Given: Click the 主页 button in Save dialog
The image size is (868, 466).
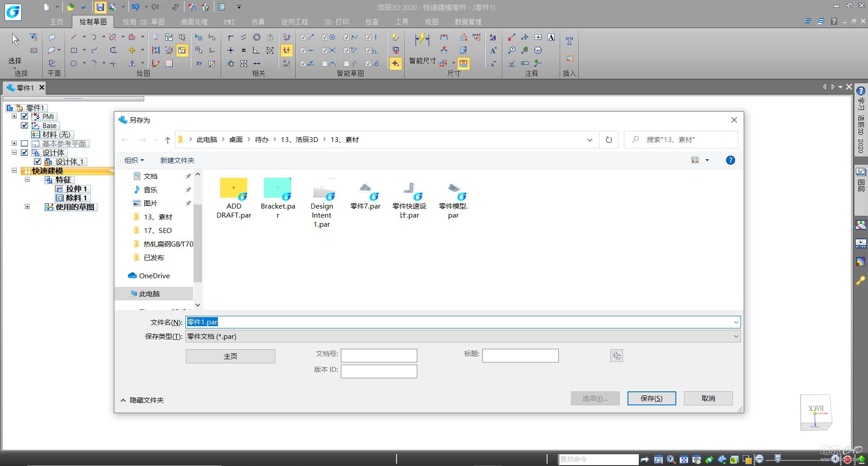Looking at the screenshot, I should pyautogui.click(x=231, y=356).
